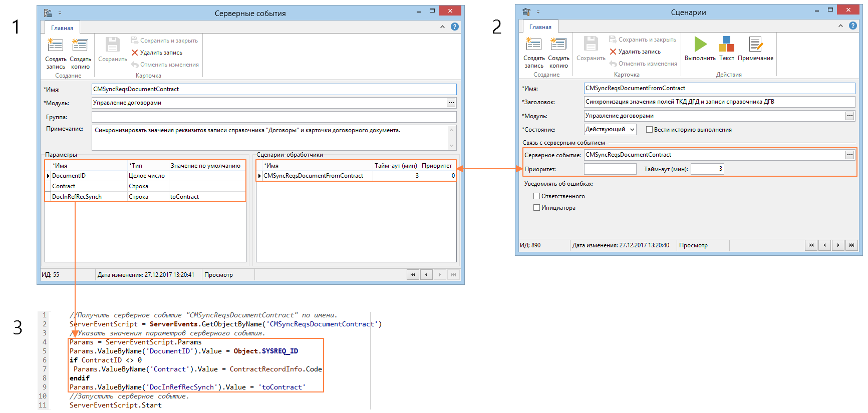Select Главная tab in Серверные события
868x413 pixels.
pyautogui.click(x=62, y=28)
